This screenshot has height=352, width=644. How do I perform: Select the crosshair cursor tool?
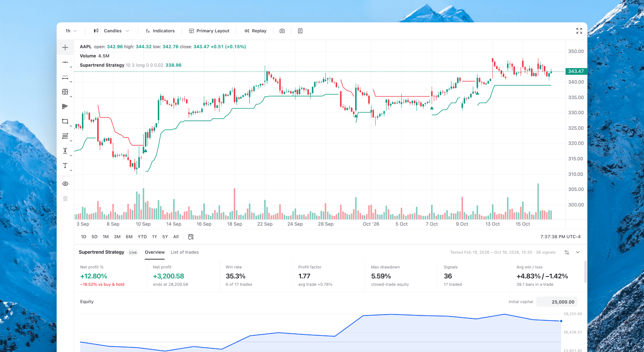[65, 47]
